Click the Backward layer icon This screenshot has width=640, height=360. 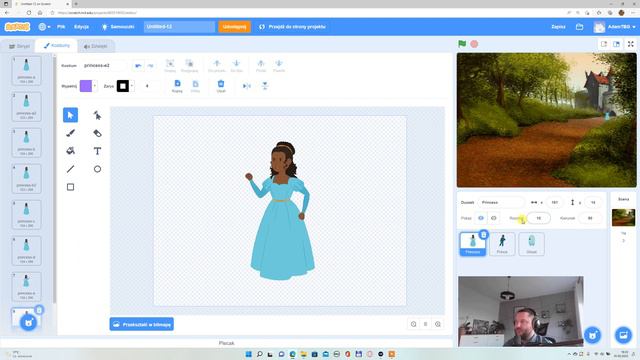[x=236, y=65]
